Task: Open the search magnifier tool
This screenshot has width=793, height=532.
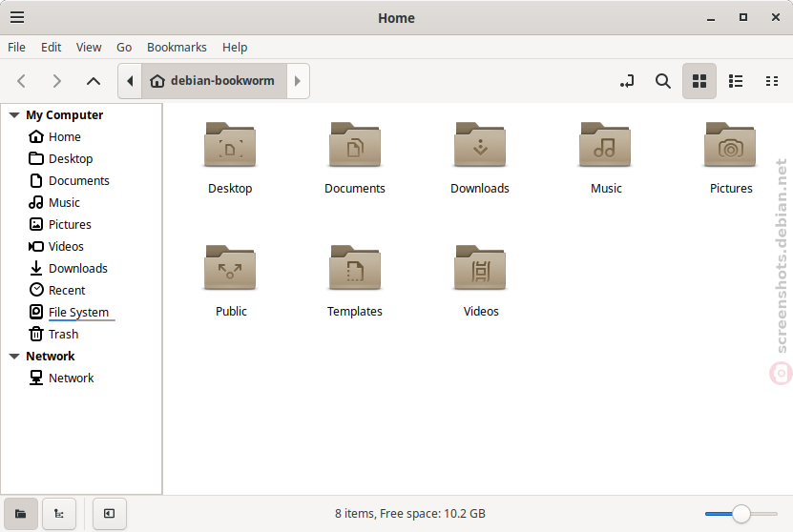Action: [663, 81]
